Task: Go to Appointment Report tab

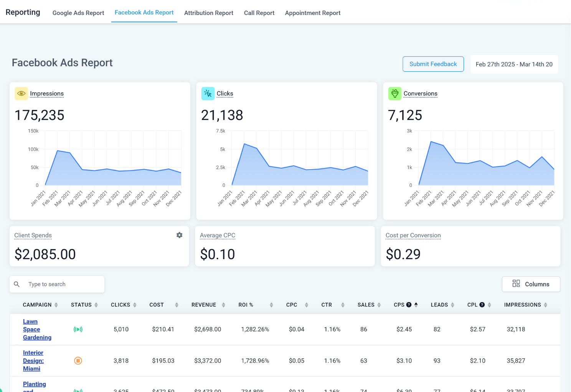Action: click(x=312, y=13)
